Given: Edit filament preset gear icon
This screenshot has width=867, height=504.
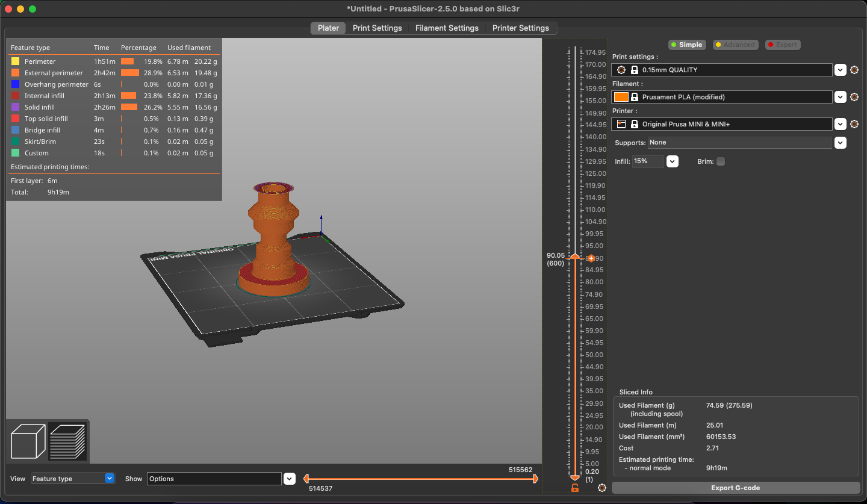Looking at the screenshot, I should tap(854, 97).
